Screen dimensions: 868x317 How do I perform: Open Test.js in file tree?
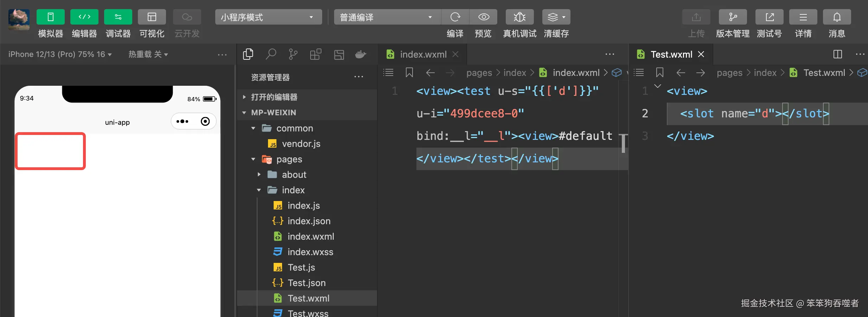coord(301,267)
